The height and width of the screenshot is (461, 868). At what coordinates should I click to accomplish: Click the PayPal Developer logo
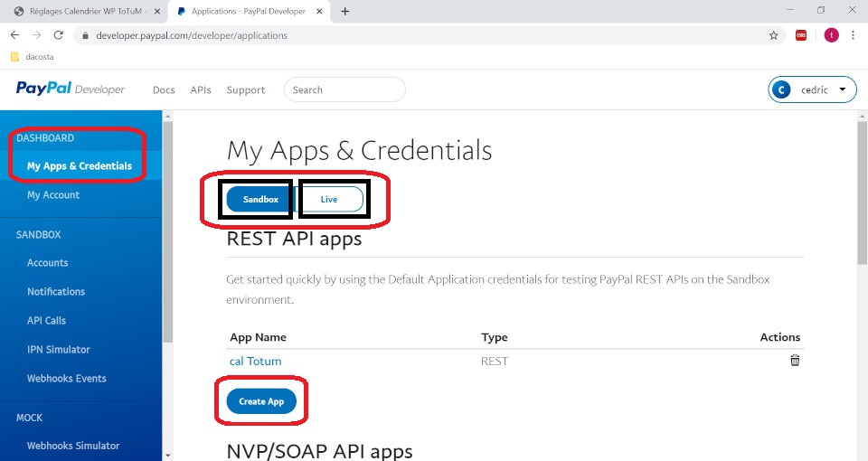pos(70,89)
